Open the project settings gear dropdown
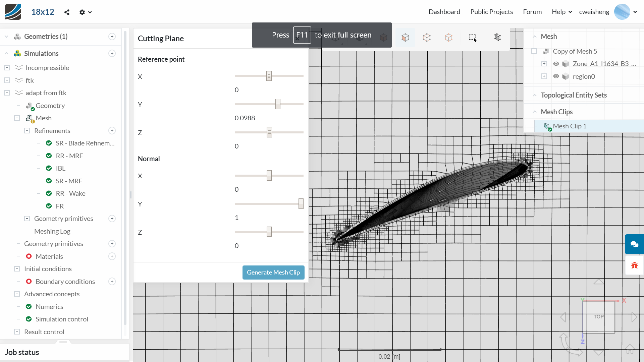The image size is (644, 362). 85,12
